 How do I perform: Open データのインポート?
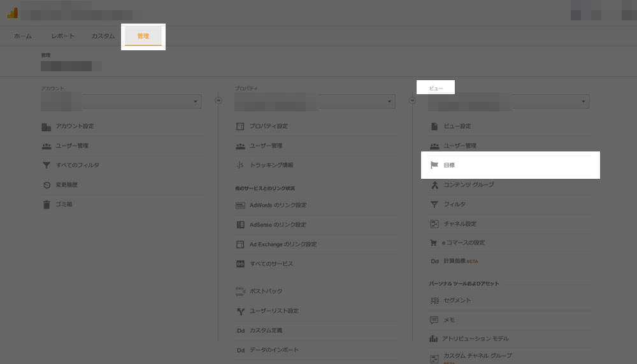click(x=274, y=350)
